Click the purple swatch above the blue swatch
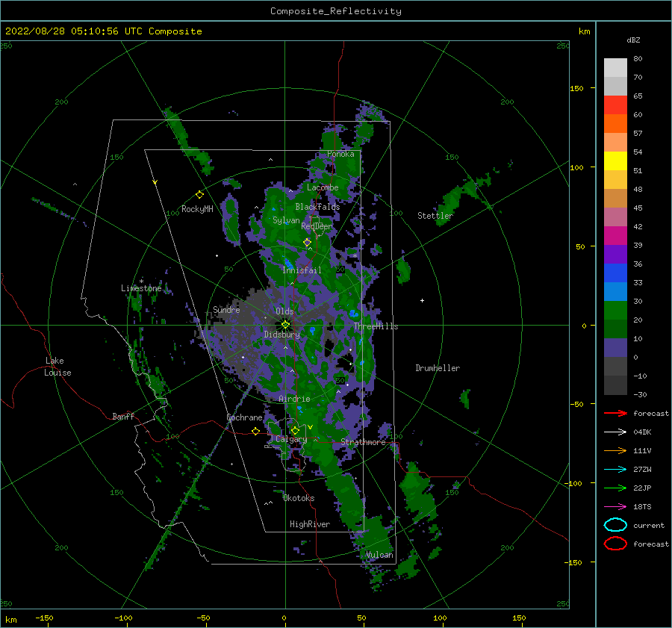 615,255
